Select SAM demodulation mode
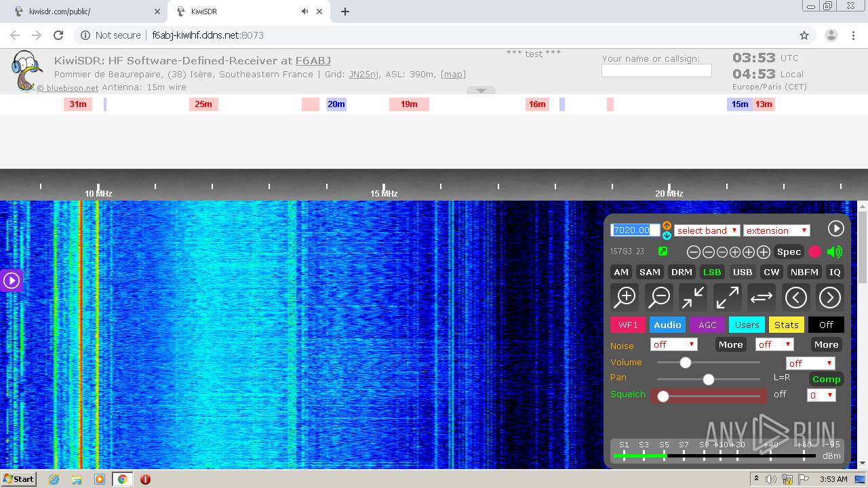The image size is (868, 488). tap(650, 272)
